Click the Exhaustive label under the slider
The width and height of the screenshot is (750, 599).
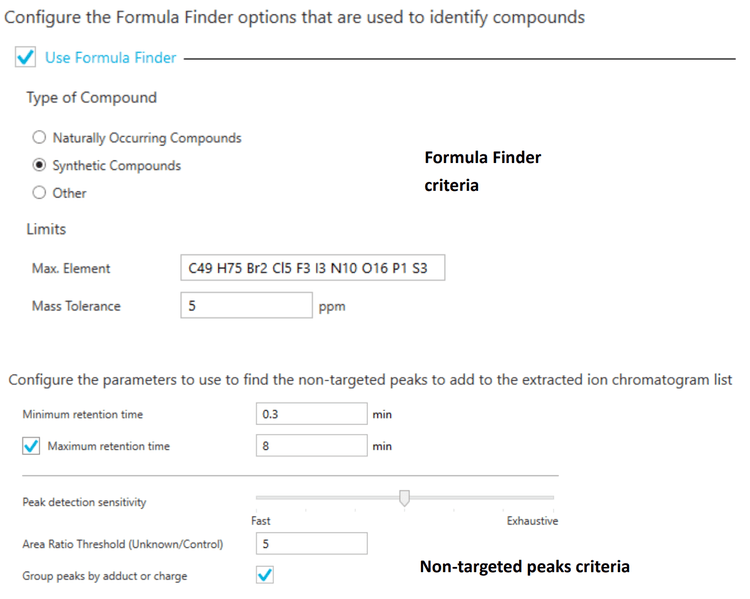coord(532,521)
